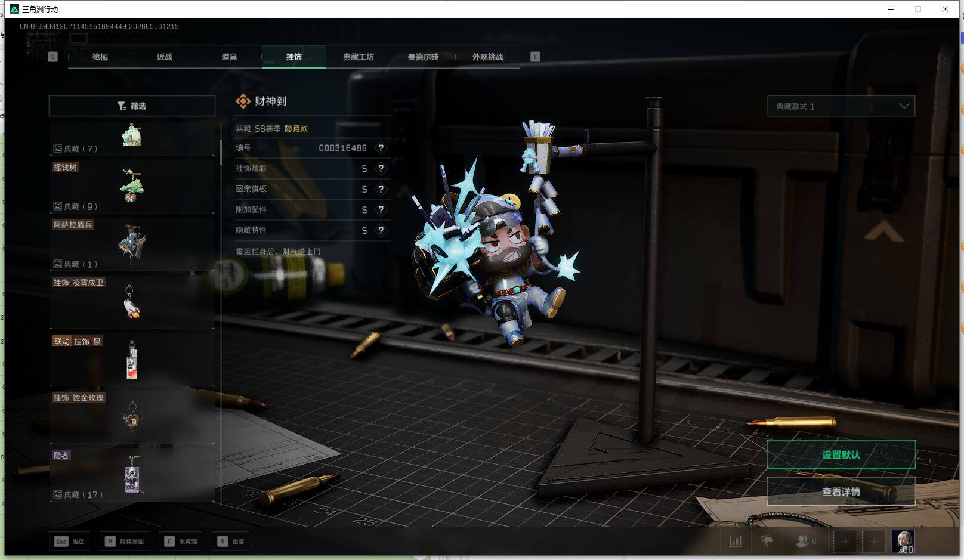The height and width of the screenshot is (560, 964).
Task: Click 典藏 (9) collection icon on 摇钱树
Action: click(x=58, y=206)
